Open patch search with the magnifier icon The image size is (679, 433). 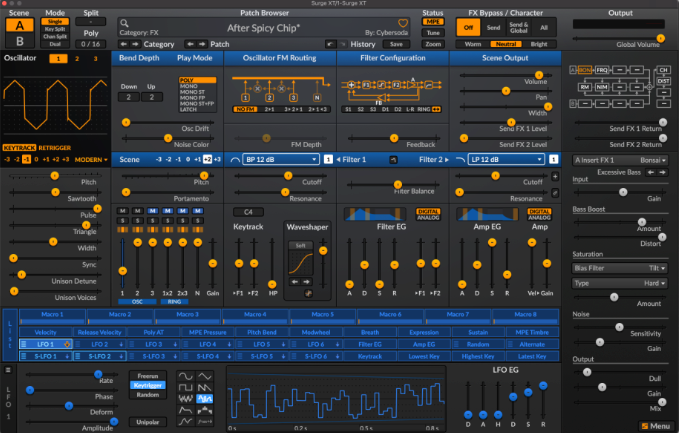[124, 23]
